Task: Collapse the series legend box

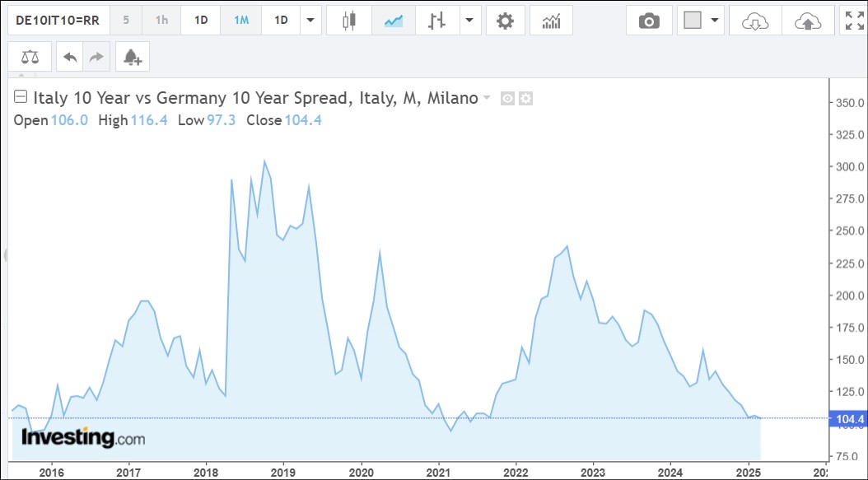Action: coord(21,98)
